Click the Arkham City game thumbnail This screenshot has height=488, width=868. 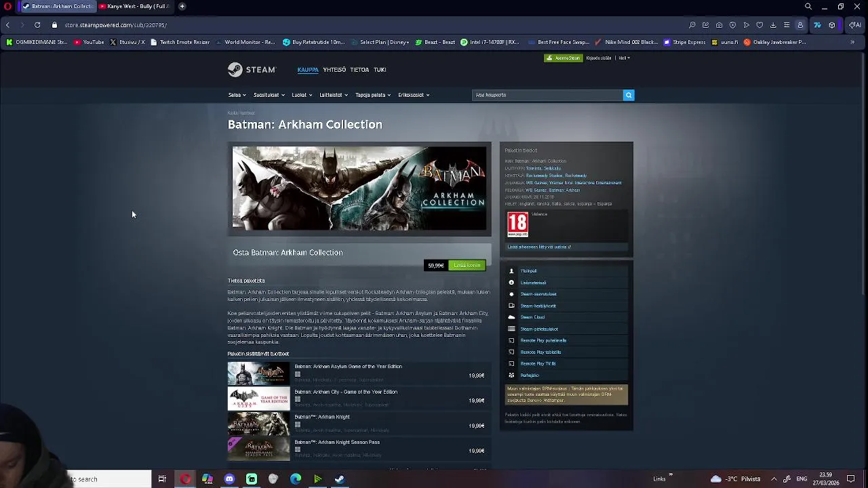(x=258, y=399)
